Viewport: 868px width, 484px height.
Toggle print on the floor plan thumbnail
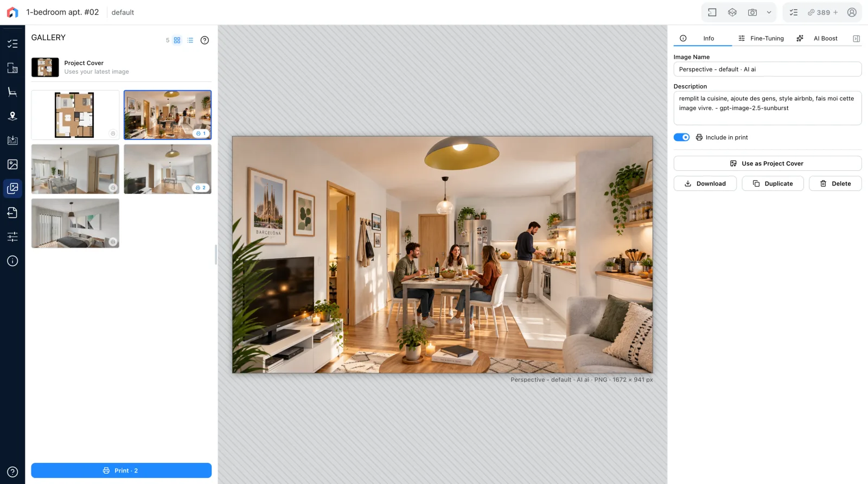click(x=113, y=133)
